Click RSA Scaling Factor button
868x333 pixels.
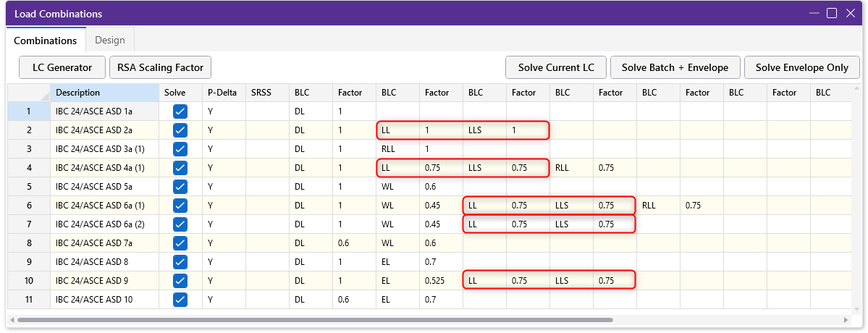(161, 67)
